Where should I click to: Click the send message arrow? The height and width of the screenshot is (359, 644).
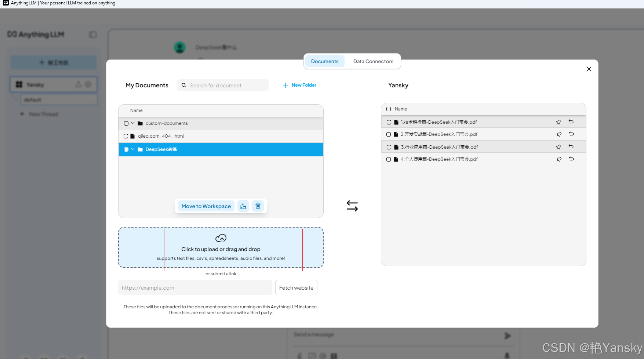tap(507, 336)
